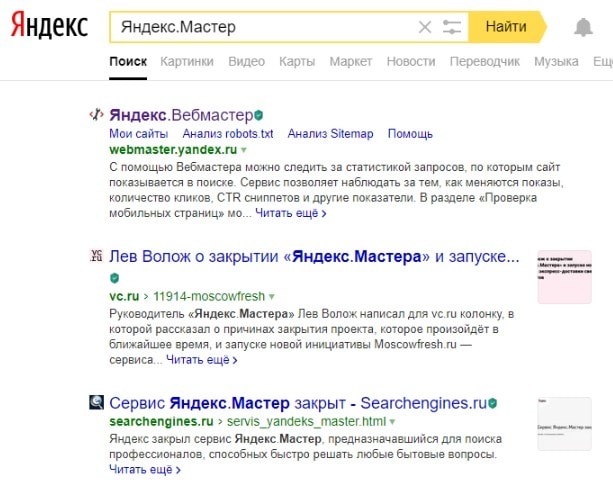Screen dimensions: 613x487
Task: Expand dropdown arrow next to 11914-moscowfresh
Action: tap(272, 297)
